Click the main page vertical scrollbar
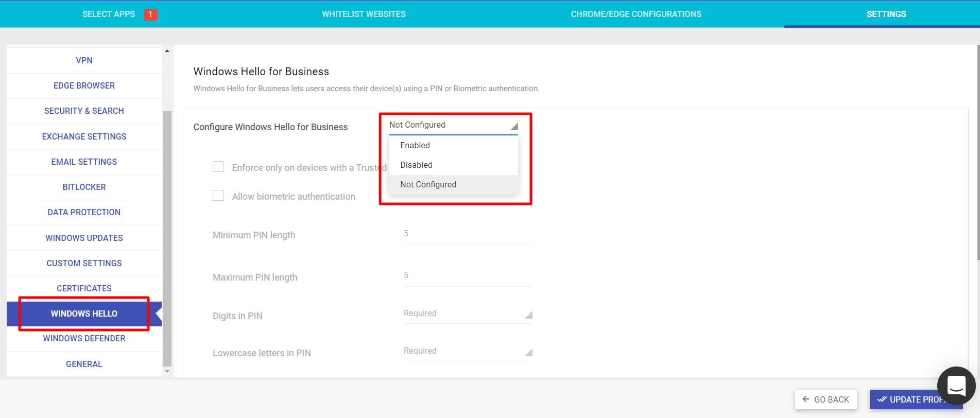The height and width of the screenshot is (418, 980). 978,152
